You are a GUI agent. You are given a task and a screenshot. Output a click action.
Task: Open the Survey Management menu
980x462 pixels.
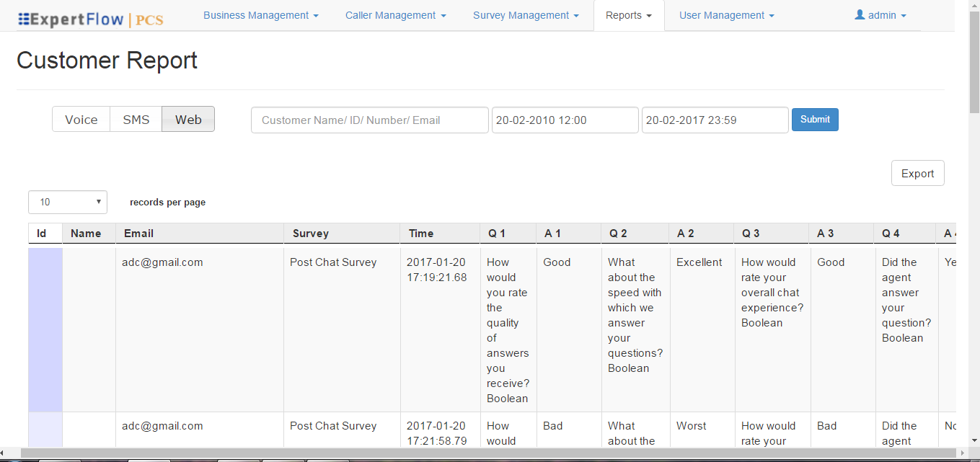(525, 14)
